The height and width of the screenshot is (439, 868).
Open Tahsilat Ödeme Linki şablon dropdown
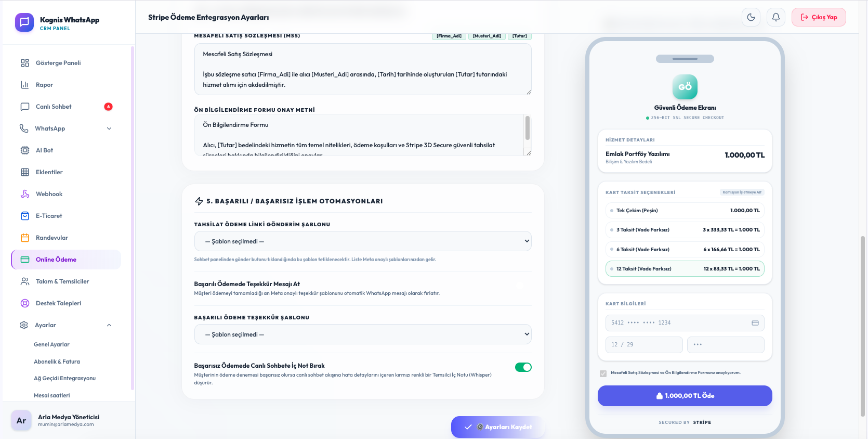click(x=363, y=241)
